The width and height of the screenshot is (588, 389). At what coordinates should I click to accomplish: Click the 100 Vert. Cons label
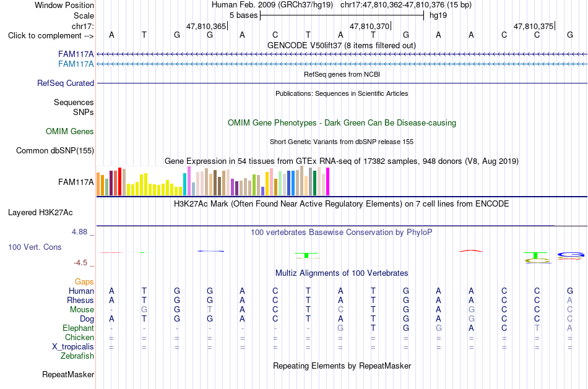pos(35,247)
